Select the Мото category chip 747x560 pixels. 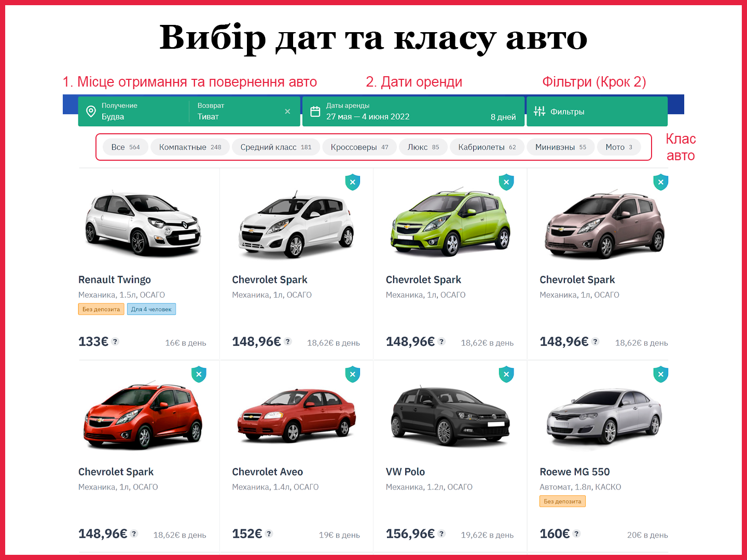tap(619, 147)
